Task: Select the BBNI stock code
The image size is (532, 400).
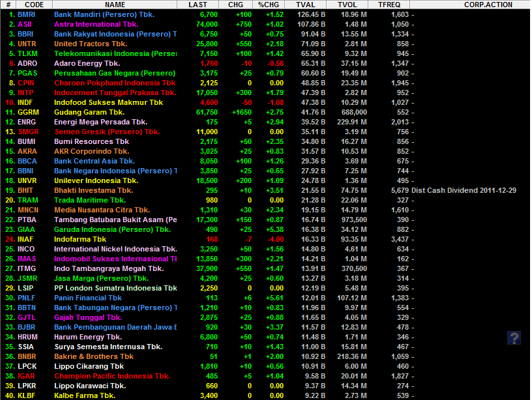Action: [x=25, y=171]
